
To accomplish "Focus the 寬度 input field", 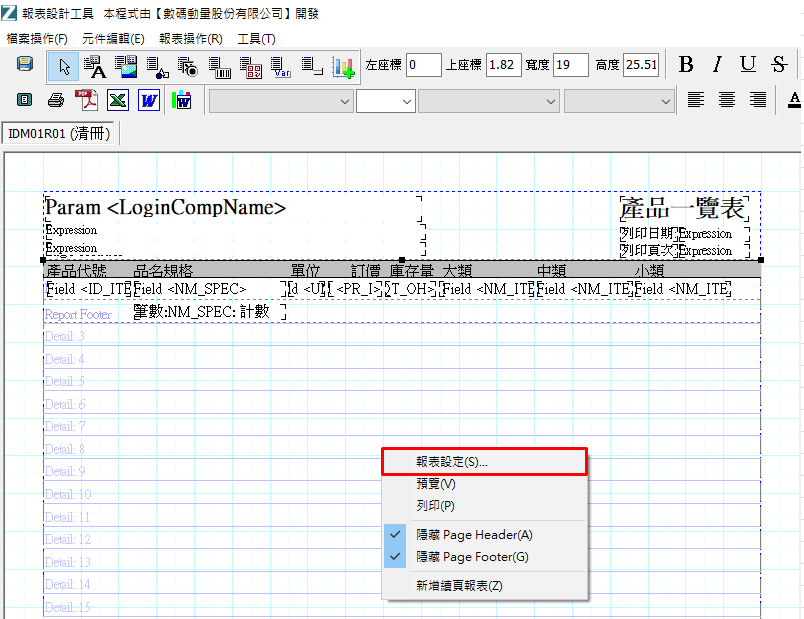I will pyautogui.click(x=571, y=65).
